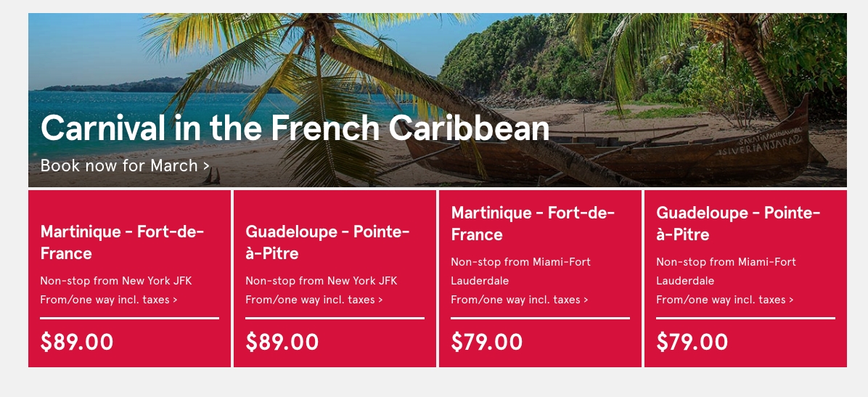Image resolution: width=868 pixels, height=397 pixels.
Task: Select Martinique card from Miami-Fort Lauderdale
Action: point(540,279)
